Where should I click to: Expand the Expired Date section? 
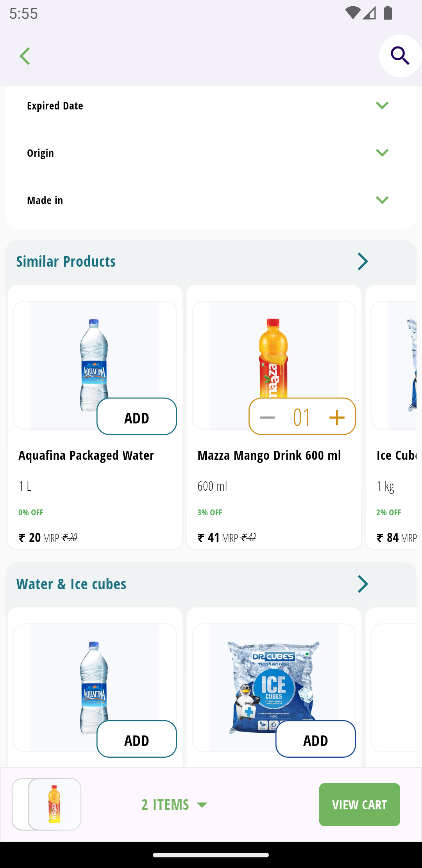point(211,106)
